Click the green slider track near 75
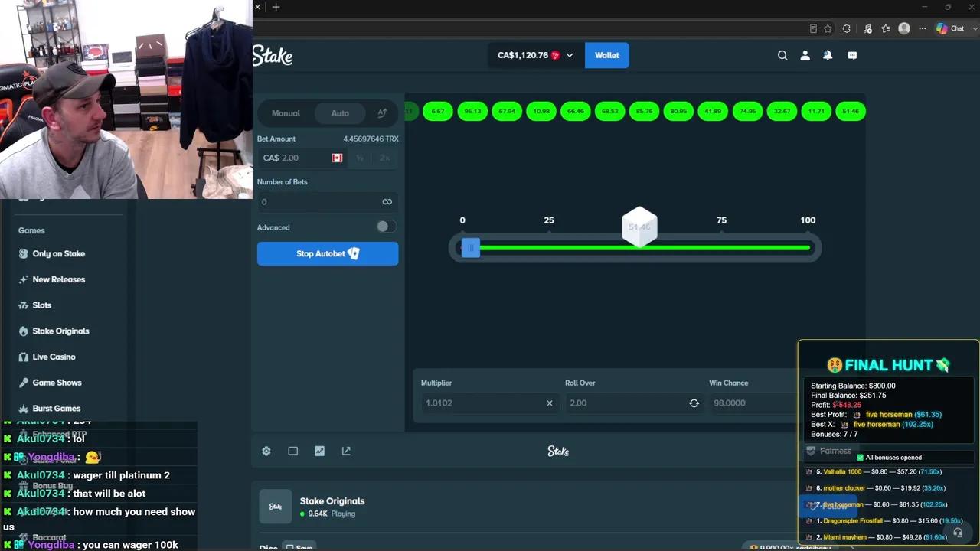Screen dimensions: 980x551 tap(721, 248)
